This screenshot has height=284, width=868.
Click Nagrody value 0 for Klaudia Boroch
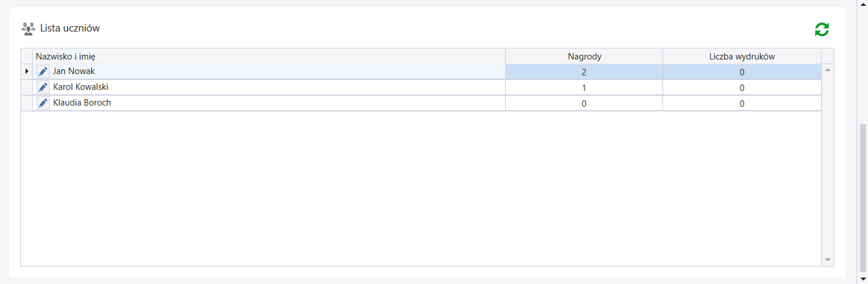coord(584,104)
